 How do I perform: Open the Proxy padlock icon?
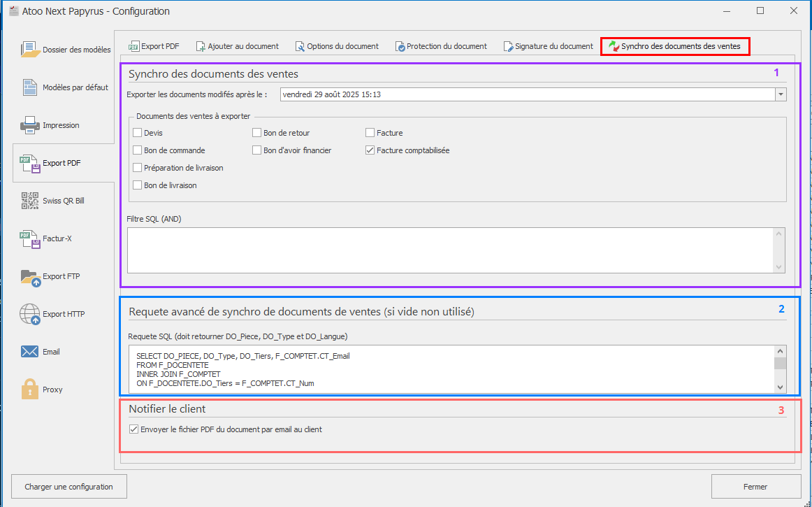30,390
